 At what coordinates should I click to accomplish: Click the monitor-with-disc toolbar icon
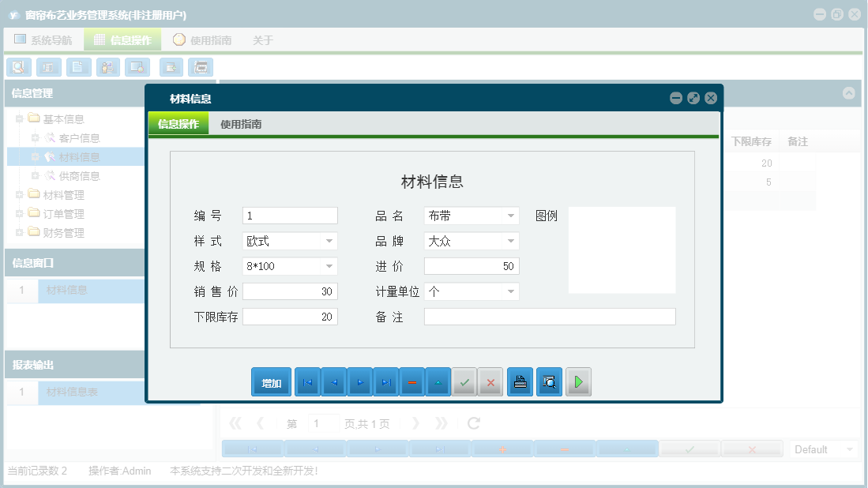[137, 67]
